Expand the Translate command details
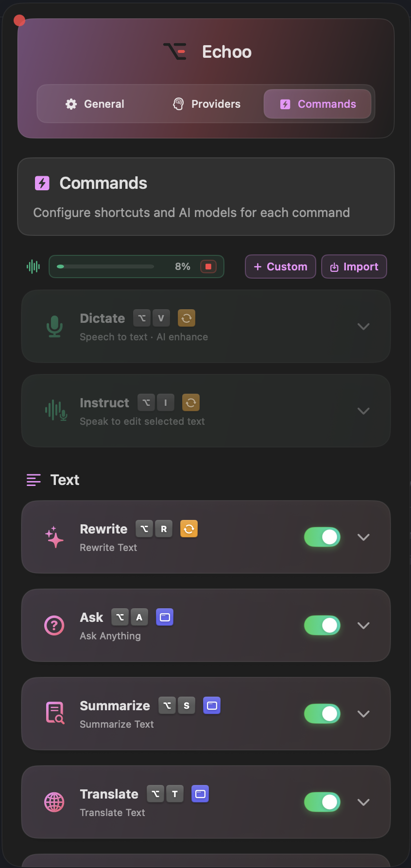This screenshot has height=868, width=411. (x=363, y=802)
